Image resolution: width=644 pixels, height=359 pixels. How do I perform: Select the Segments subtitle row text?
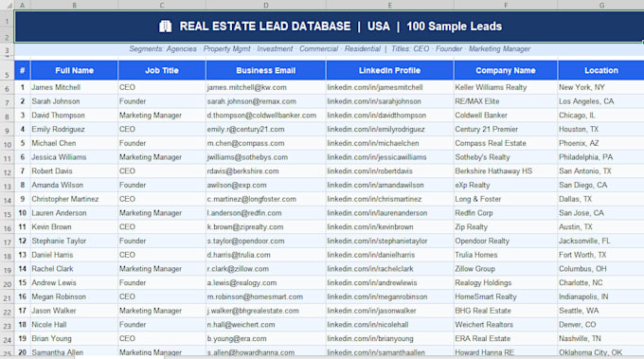pyautogui.click(x=330, y=49)
